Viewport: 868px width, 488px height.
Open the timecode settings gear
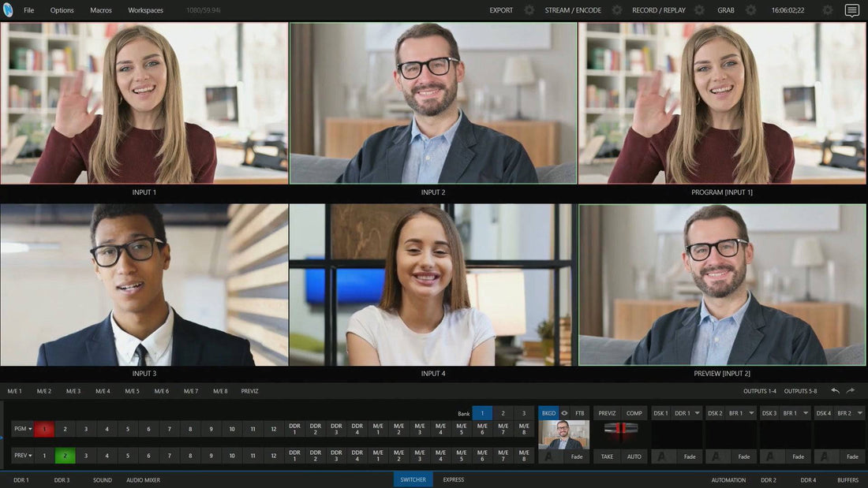827,10
